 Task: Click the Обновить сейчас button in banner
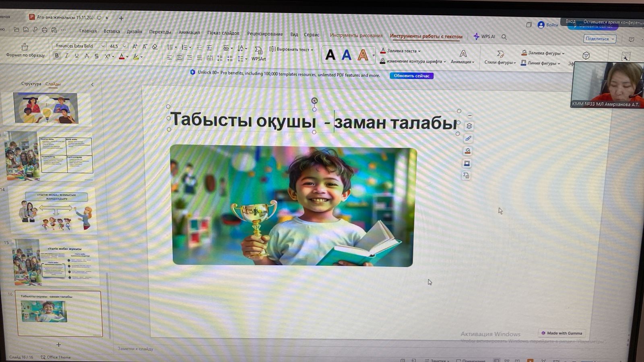pyautogui.click(x=411, y=76)
